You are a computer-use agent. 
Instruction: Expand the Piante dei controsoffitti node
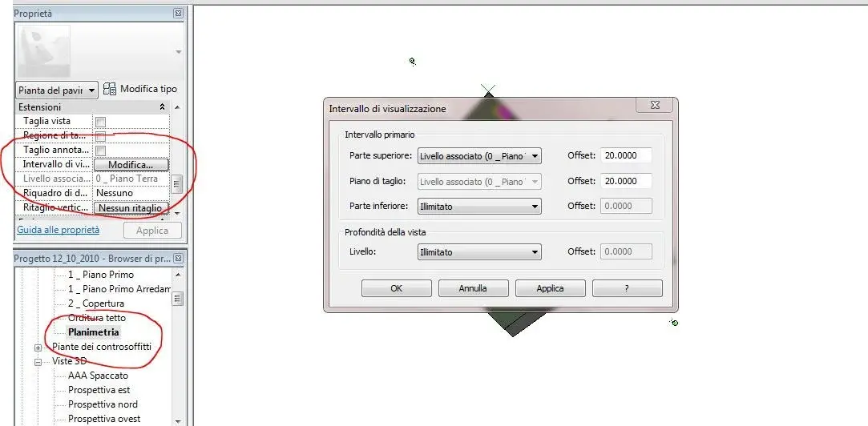pyautogui.click(x=38, y=348)
